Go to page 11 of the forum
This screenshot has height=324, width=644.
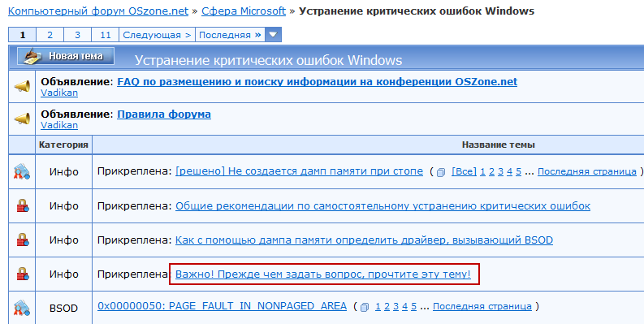tap(105, 35)
